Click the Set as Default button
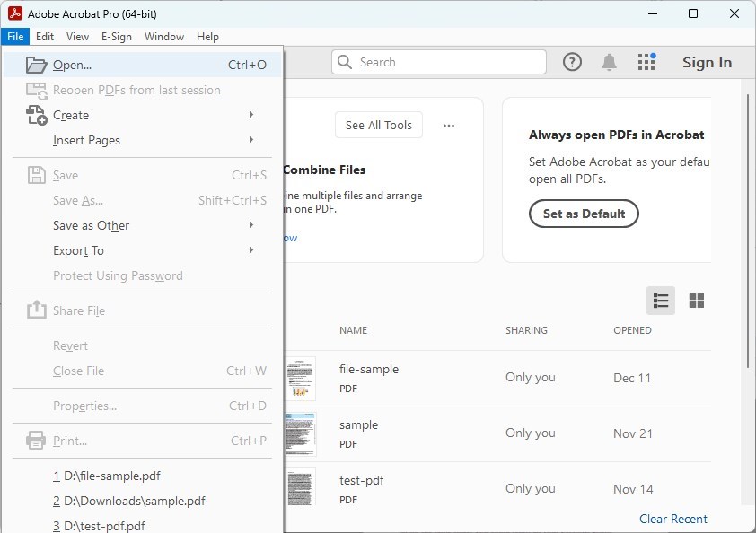Viewport: 756px width, 533px height. [584, 214]
